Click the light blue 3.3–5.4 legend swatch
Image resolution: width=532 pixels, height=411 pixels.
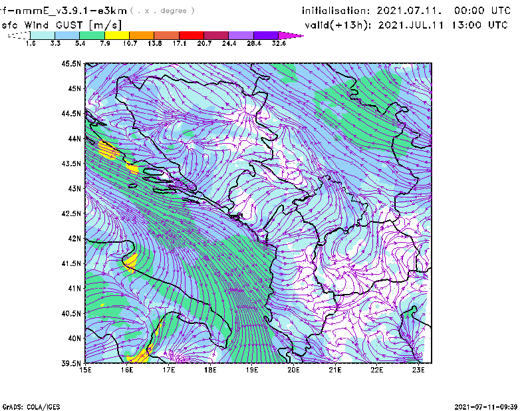[67, 35]
